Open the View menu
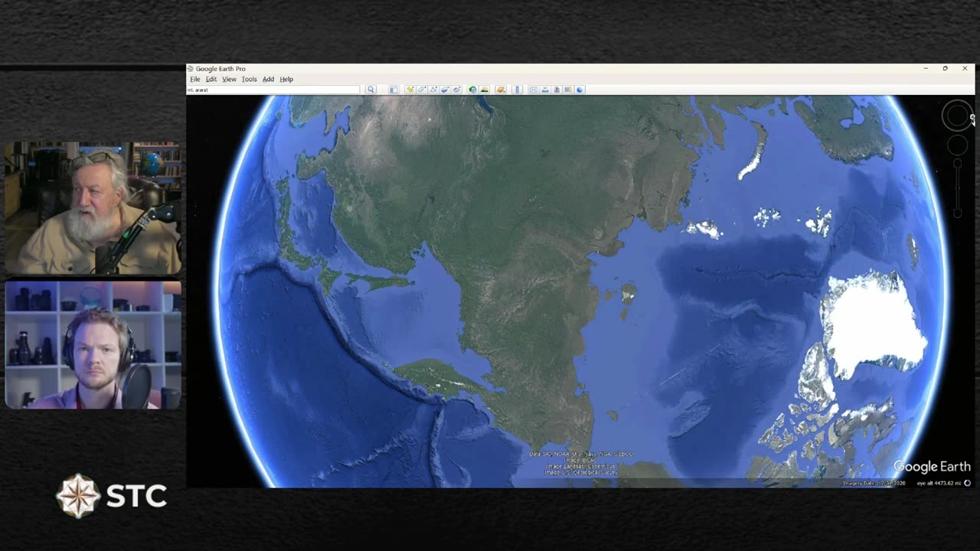This screenshot has height=551, width=980. pyautogui.click(x=229, y=80)
